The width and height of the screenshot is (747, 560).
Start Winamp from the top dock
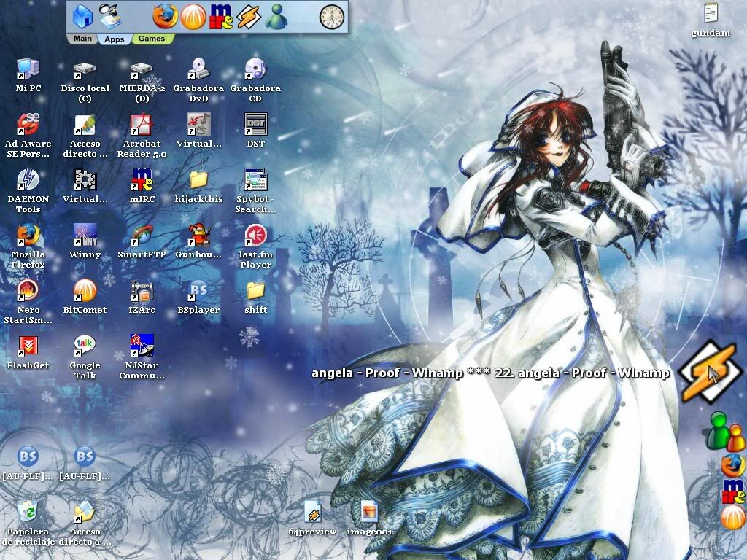249,17
